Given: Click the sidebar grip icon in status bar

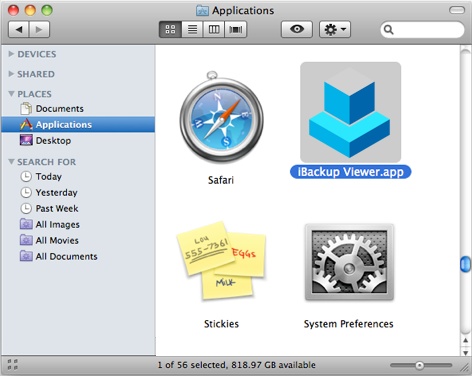Looking at the screenshot, I should pos(12,364).
